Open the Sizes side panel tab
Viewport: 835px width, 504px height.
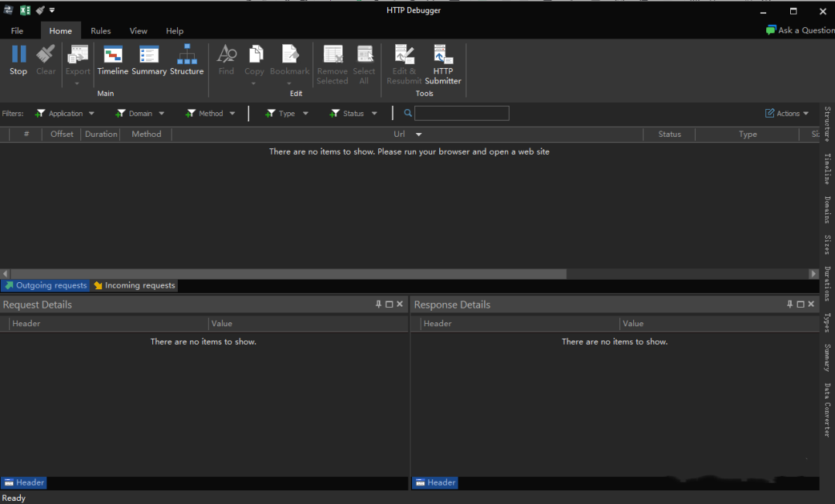pyautogui.click(x=827, y=245)
